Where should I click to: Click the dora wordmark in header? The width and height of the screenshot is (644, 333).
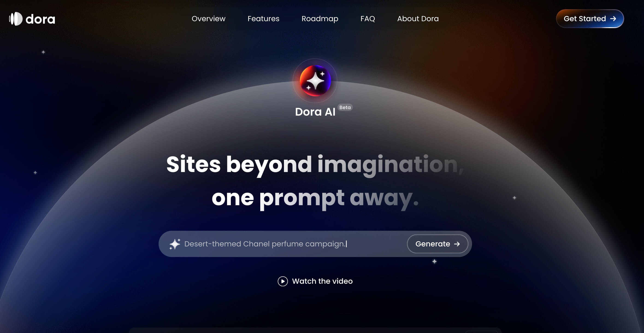pos(40,19)
